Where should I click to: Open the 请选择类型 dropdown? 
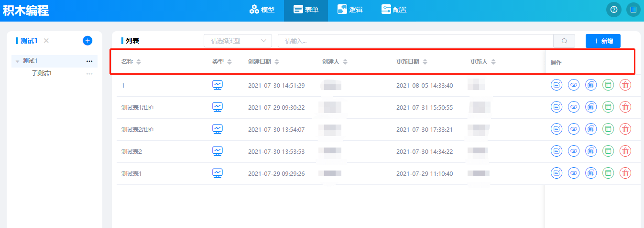click(x=238, y=41)
